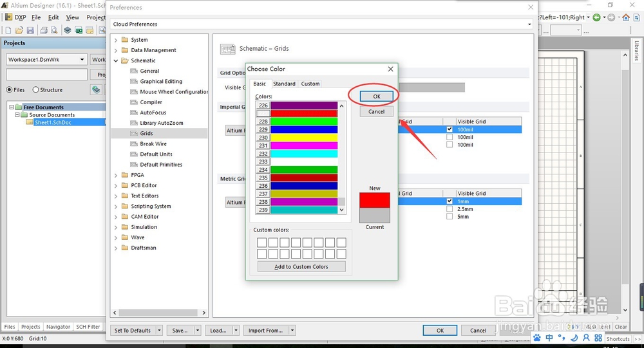
Task: Open the Set To Defaults dropdown arrow
Action: click(159, 331)
